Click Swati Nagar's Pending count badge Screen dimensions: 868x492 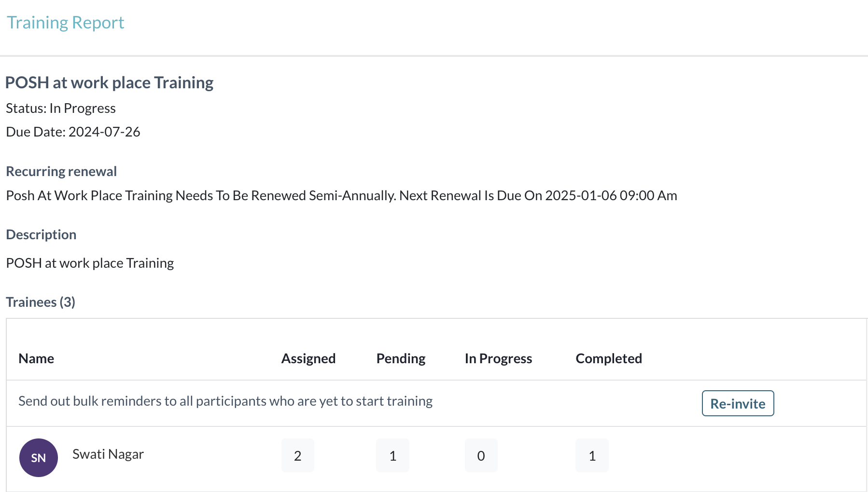392,455
